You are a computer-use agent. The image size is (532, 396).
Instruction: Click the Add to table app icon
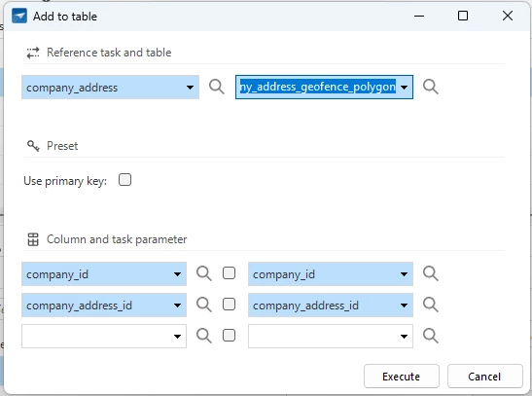19,16
